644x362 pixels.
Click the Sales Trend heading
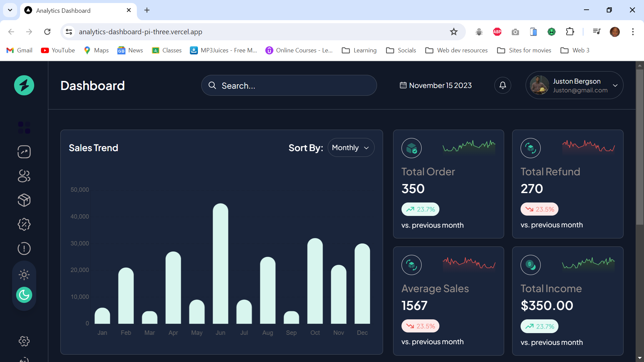(93, 148)
